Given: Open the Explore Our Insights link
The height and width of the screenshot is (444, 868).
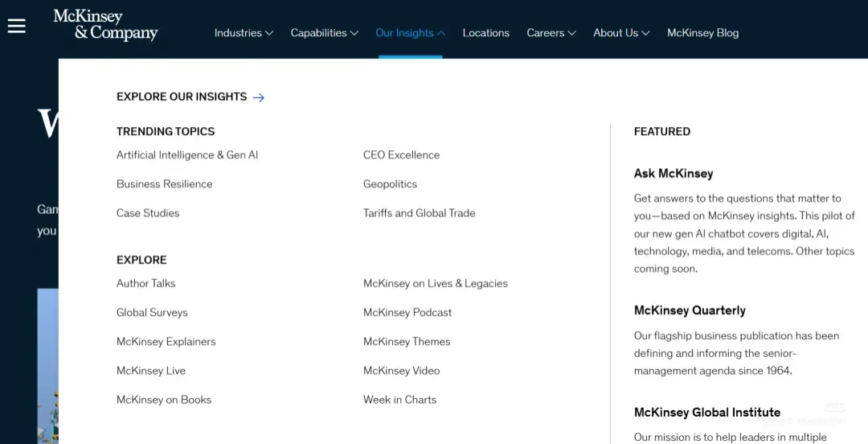Looking at the screenshot, I should [x=182, y=97].
